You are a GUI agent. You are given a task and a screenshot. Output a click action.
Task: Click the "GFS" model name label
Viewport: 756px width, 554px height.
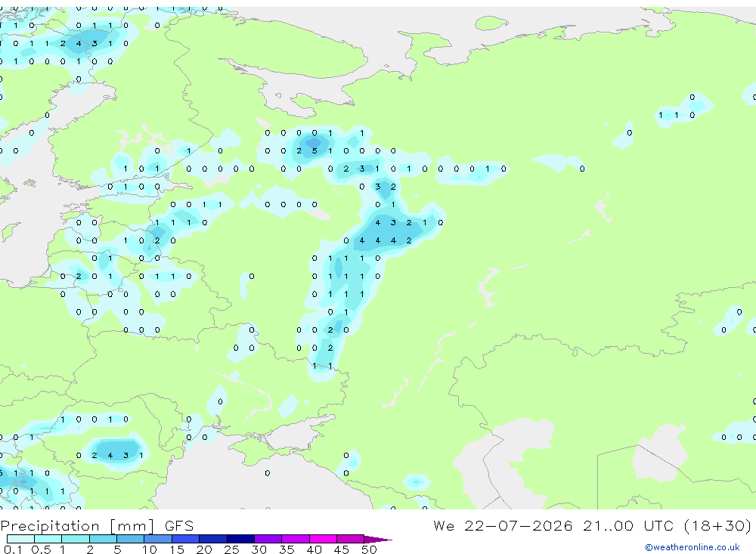point(179,525)
